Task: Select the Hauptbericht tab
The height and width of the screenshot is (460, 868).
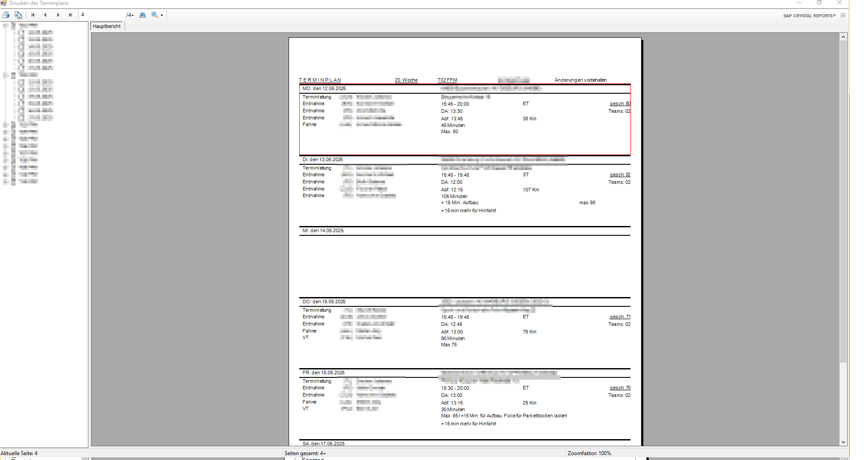Action: click(x=107, y=26)
